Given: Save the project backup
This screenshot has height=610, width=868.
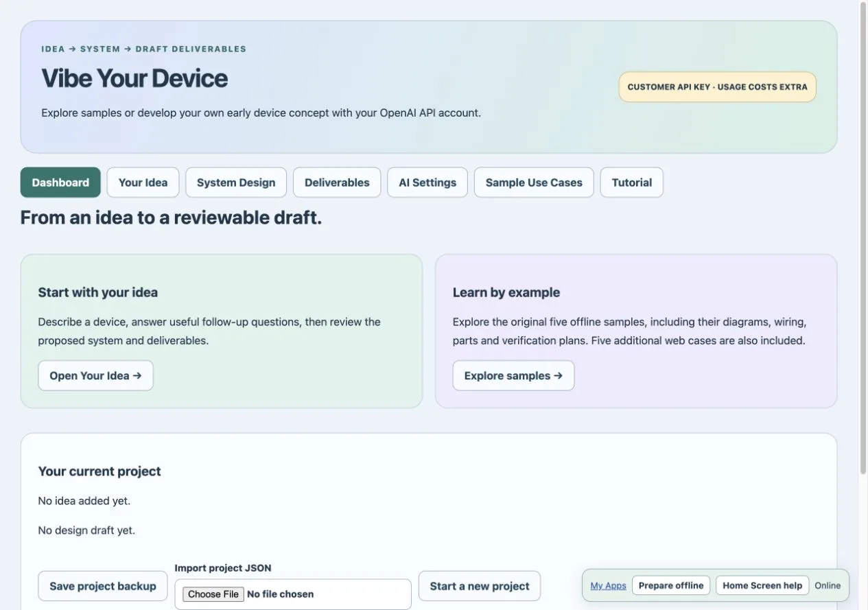Looking at the screenshot, I should click(103, 586).
